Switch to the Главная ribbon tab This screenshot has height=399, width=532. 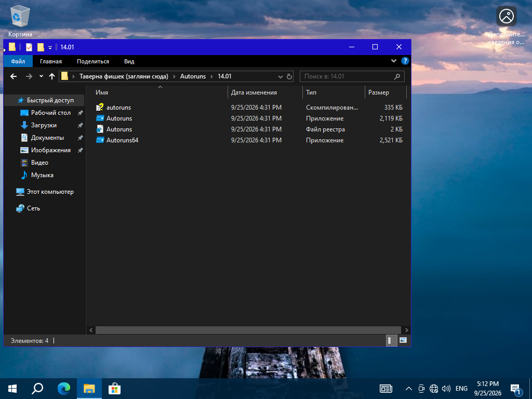point(51,61)
